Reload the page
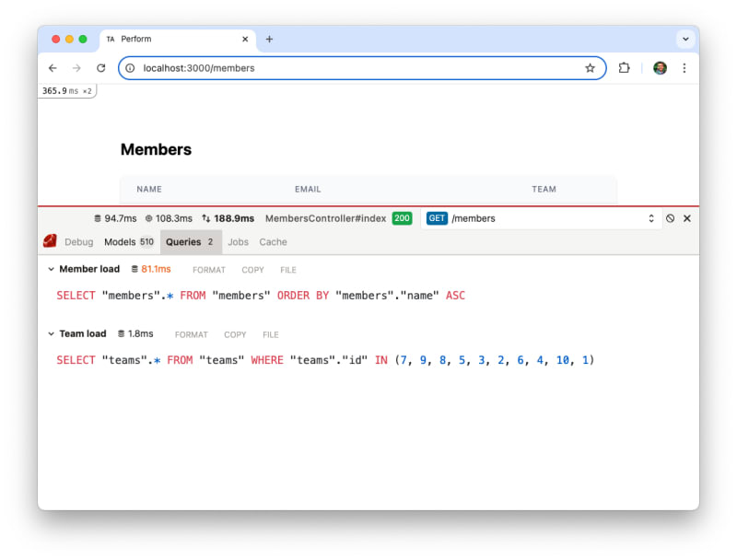The height and width of the screenshot is (560, 737). [101, 68]
